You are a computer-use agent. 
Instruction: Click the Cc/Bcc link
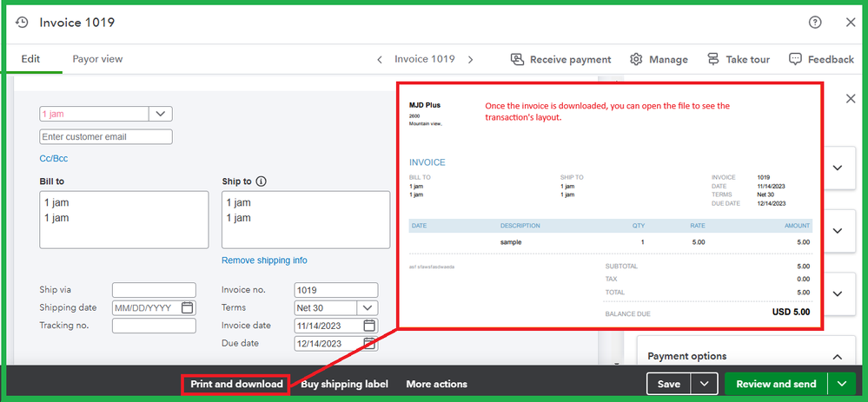pyautogui.click(x=54, y=159)
